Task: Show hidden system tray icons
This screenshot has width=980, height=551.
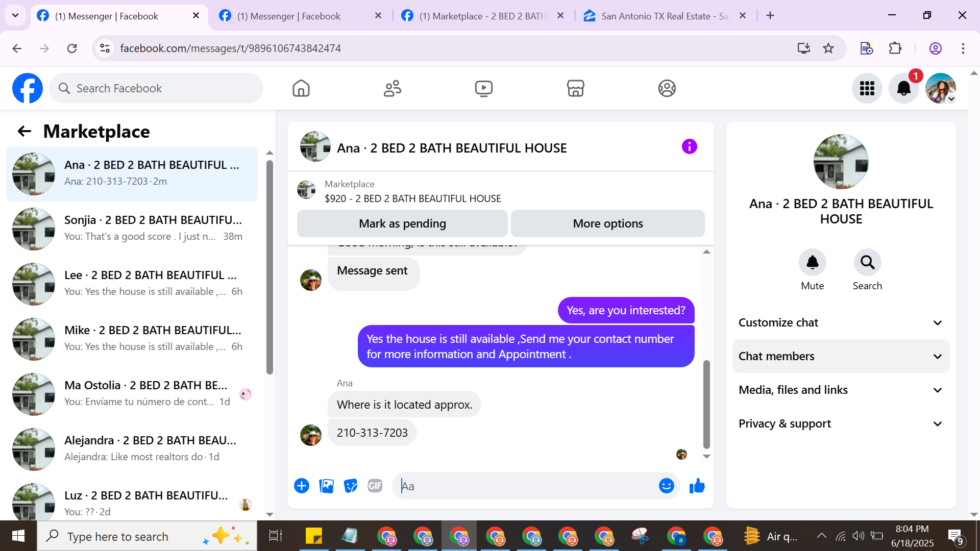Action: pyautogui.click(x=821, y=536)
